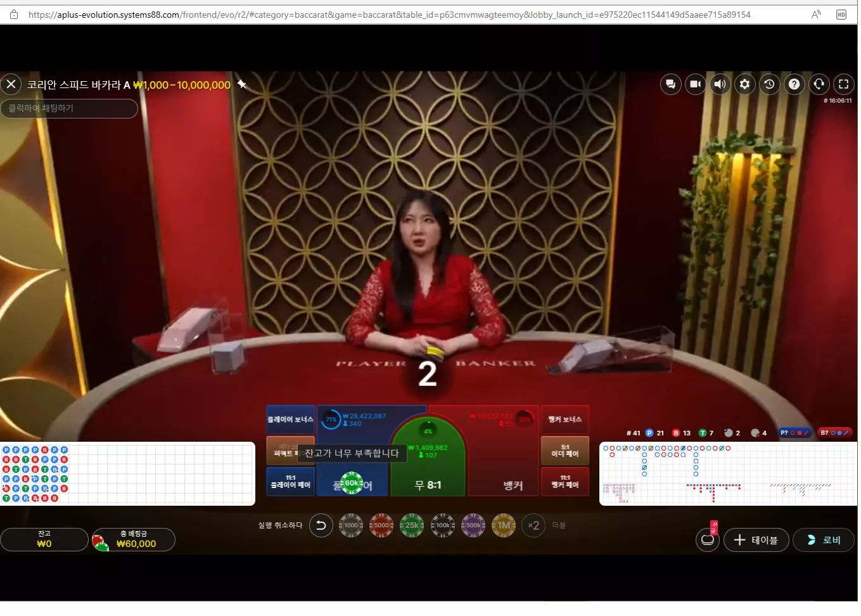This screenshot has width=861, height=616.
Task: Close the baccarat table with the X icon
Action: click(11, 84)
